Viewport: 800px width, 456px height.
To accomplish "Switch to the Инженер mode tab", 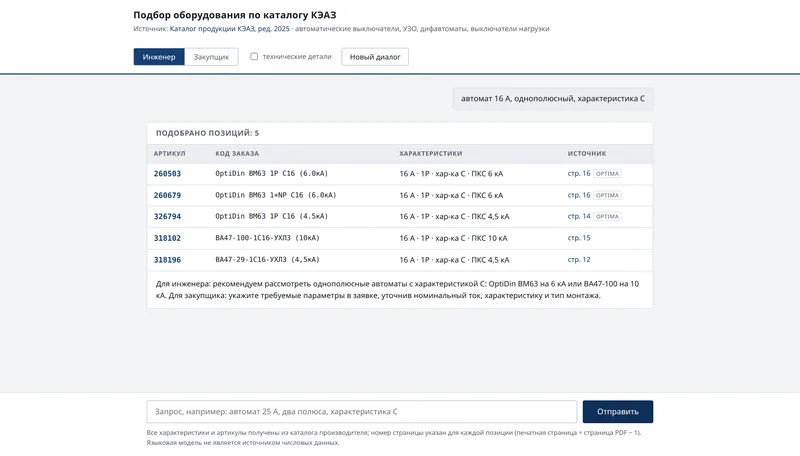I will coord(159,57).
